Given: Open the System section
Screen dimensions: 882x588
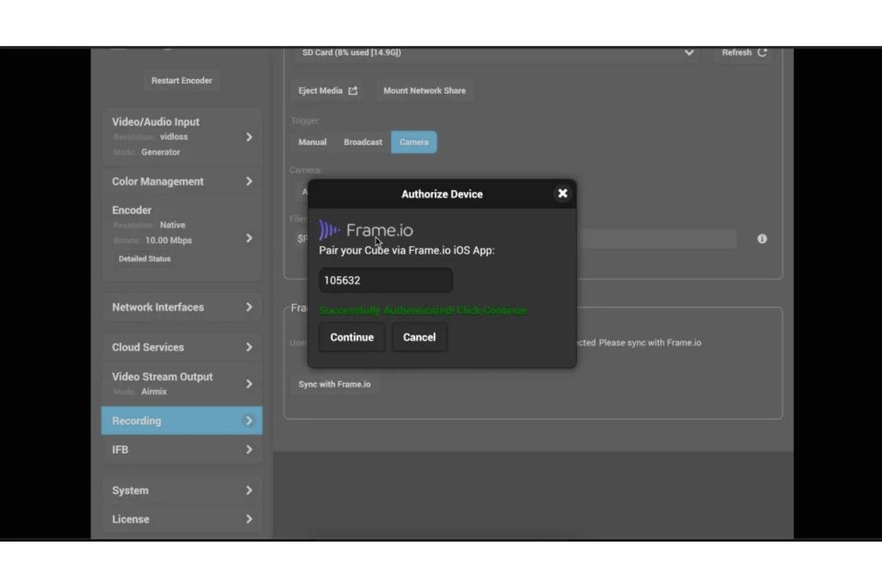Looking at the screenshot, I should pyautogui.click(x=182, y=490).
